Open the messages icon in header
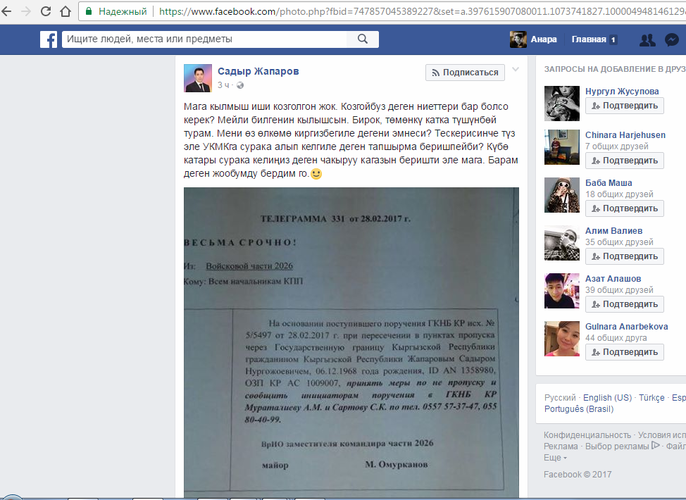 point(671,40)
